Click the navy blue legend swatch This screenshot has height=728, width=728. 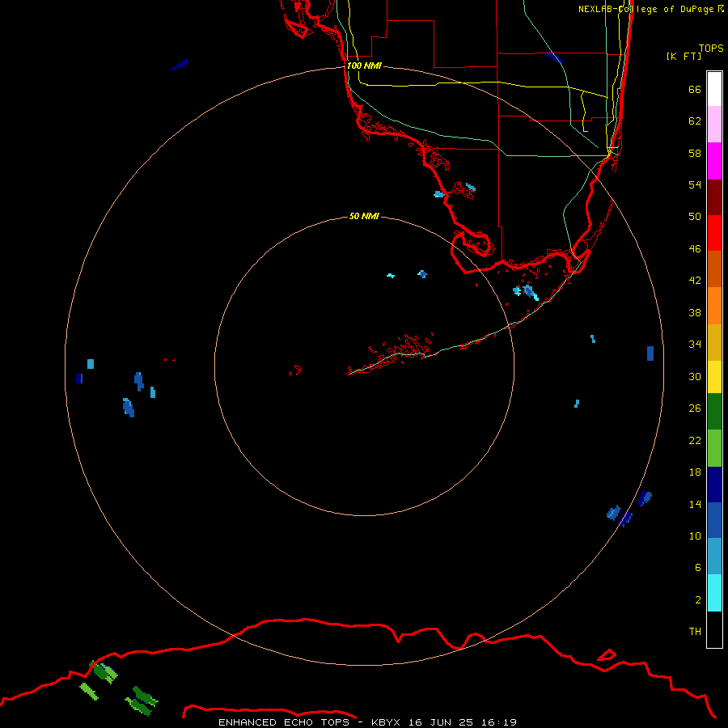coord(714,485)
